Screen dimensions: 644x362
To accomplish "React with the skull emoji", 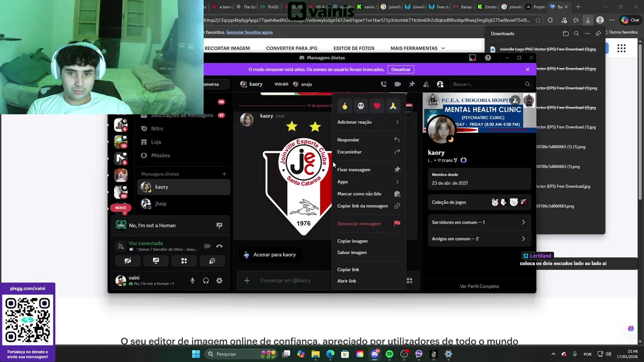I will pyautogui.click(x=361, y=106).
